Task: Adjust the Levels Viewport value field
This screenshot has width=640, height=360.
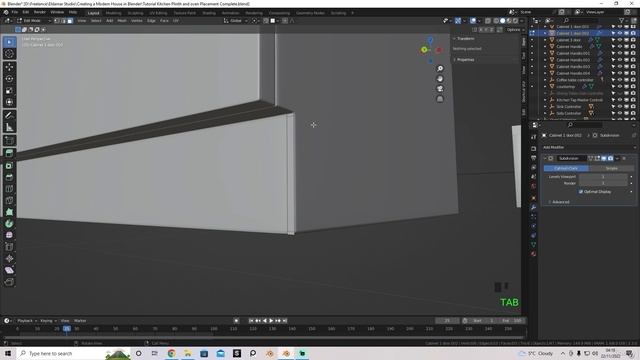Action: pos(603,177)
